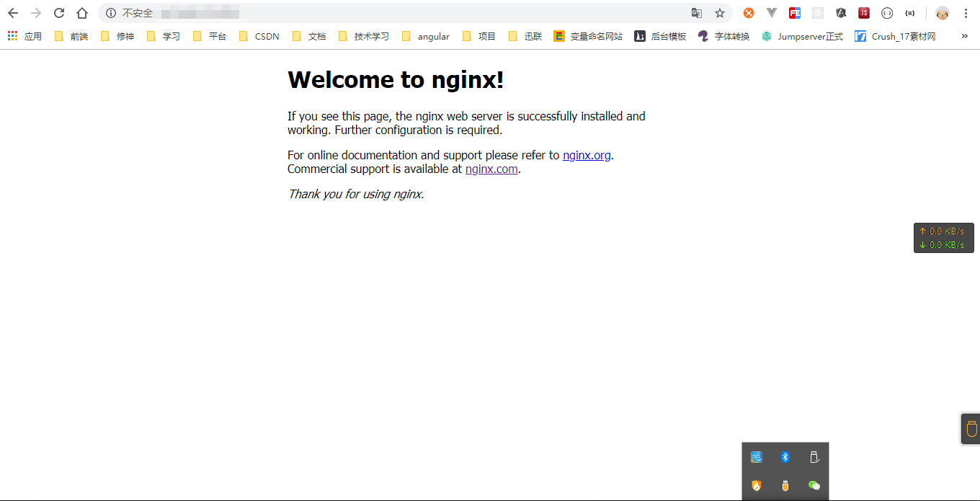
Task: Open the Angular Augury extension
Action: coord(841,13)
